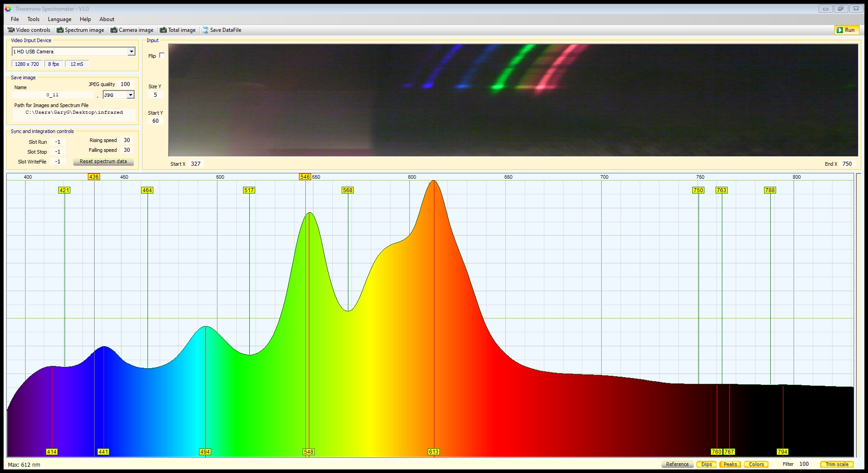Click the Total image camera icon

click(x=164, y=30)
